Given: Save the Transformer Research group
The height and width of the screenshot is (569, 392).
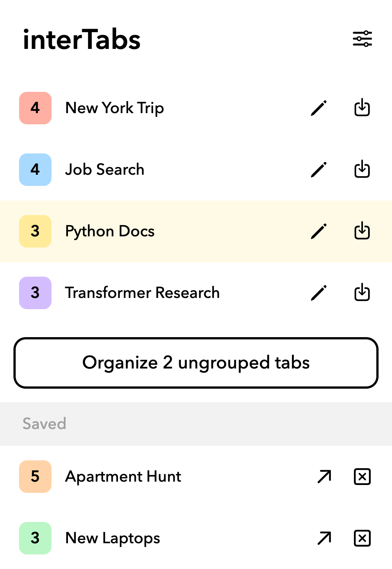Looking at the screenshot, I should 362,292.
